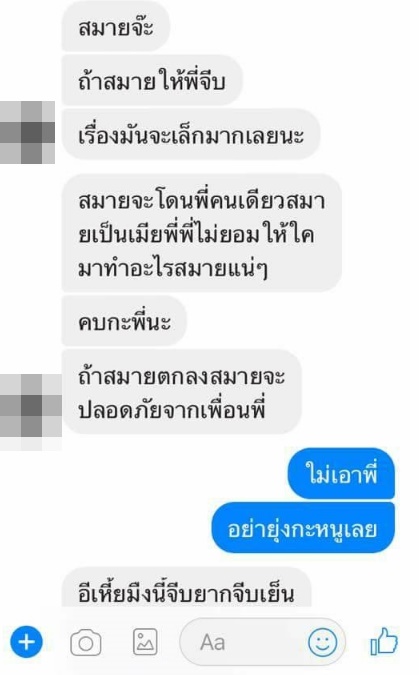The image size is (419, 675).
Task: Select the message "สมายจ๊ะ"
Action: [x=116, y=26]
